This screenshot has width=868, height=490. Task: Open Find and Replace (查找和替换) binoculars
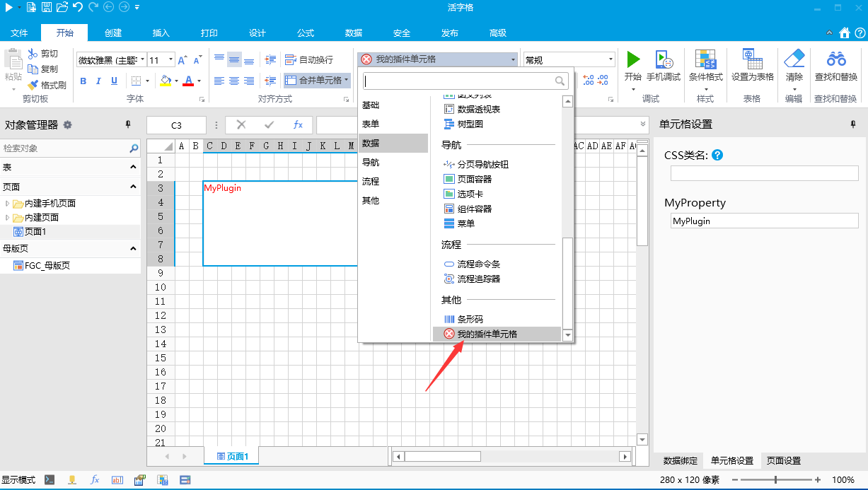tap(836, 58)
